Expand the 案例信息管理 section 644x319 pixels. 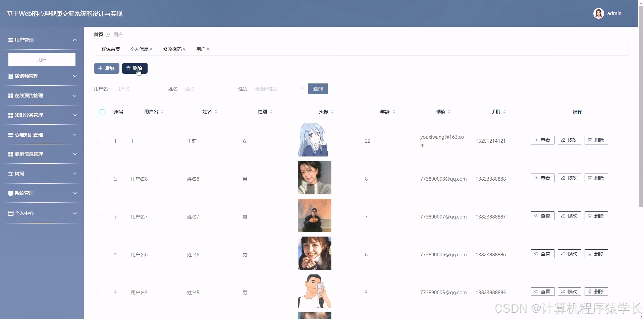42,154
